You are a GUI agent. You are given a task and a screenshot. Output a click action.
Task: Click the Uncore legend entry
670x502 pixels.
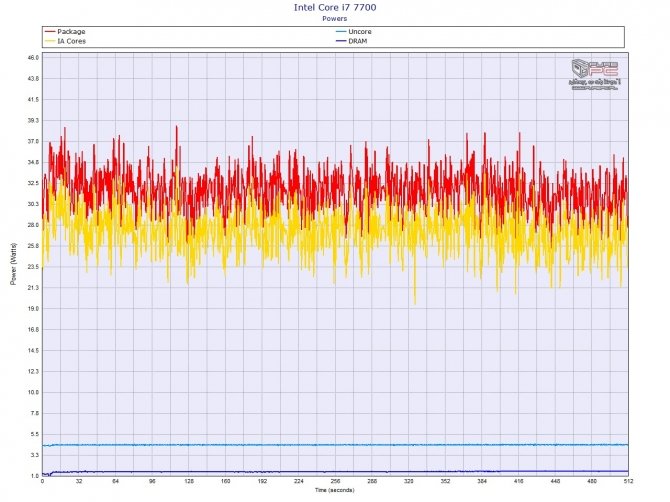tap(354, 32)
